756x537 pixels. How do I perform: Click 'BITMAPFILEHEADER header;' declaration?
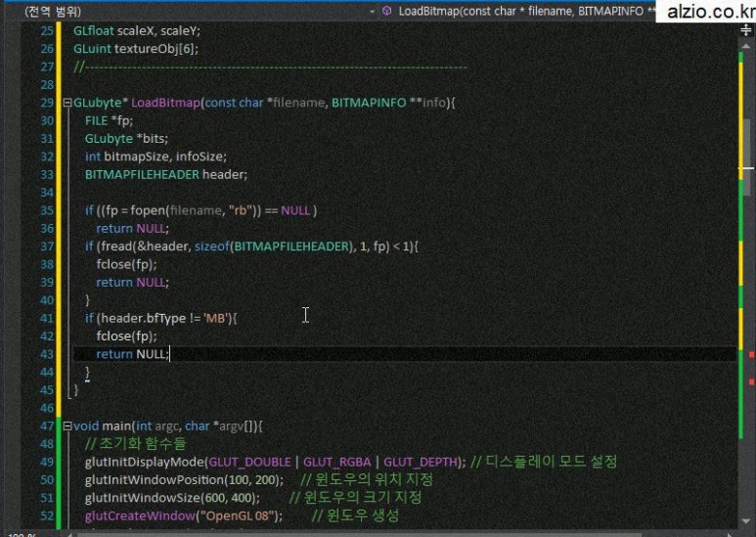pos(166,174)
